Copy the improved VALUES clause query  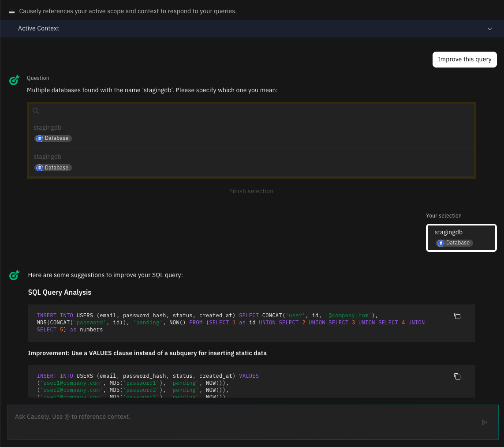457,376
